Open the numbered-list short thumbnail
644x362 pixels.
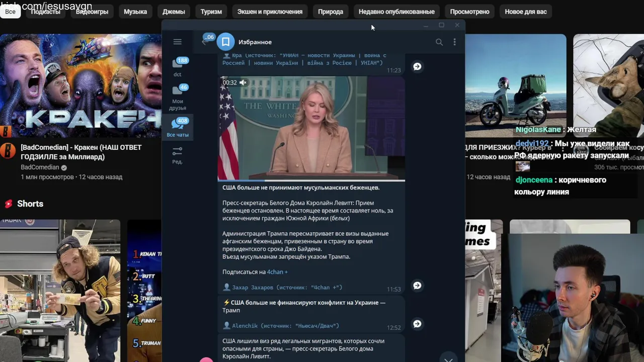pos(144,291)
